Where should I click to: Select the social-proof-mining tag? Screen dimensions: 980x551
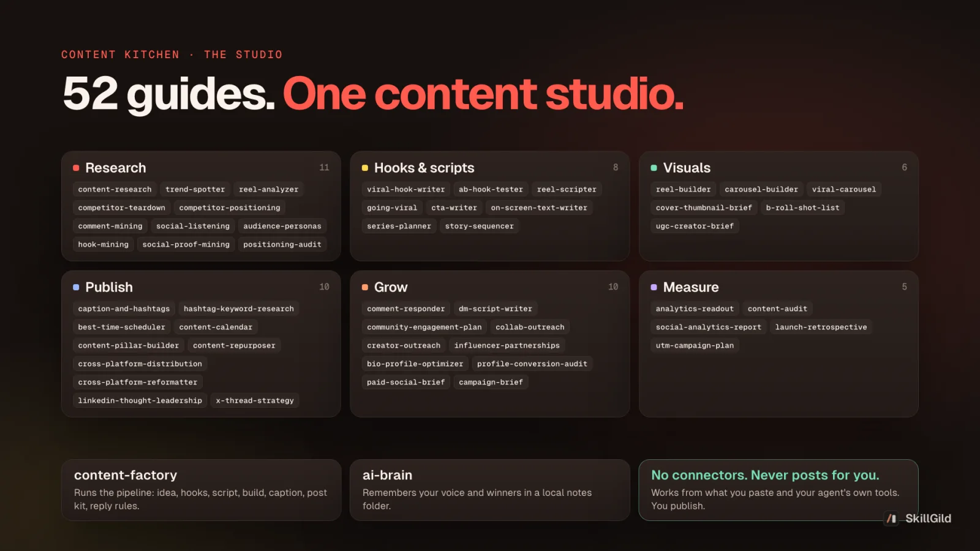pyautogui.click(x=186, y=244)
